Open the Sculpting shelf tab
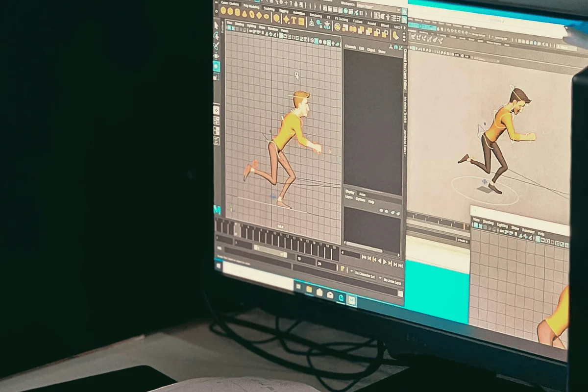 [x=269, y=9]
